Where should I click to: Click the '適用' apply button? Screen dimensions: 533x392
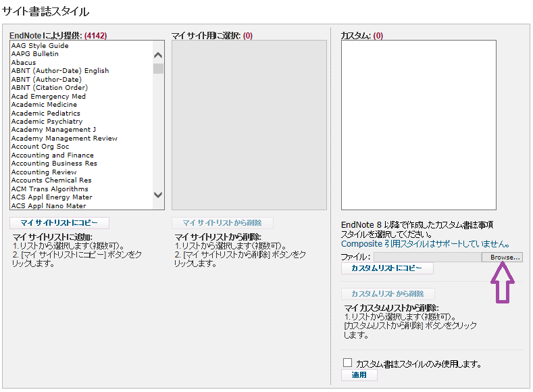pyautogui.click(x=359, y=375)
